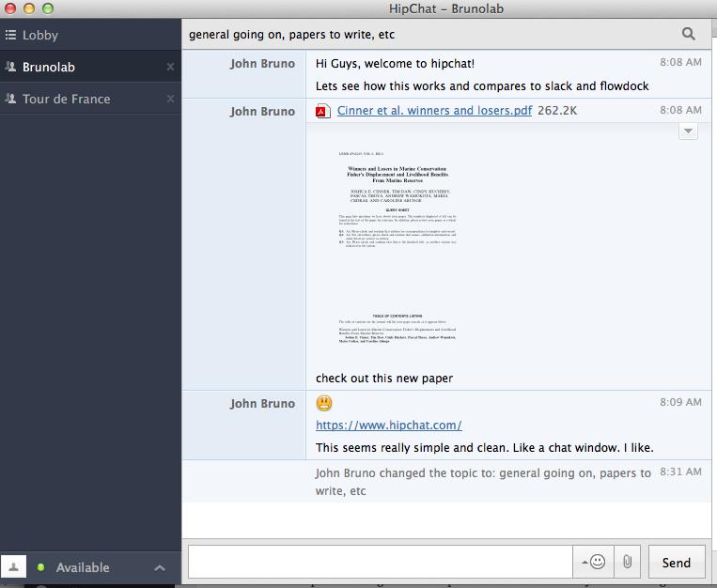
Task: Close the Tour de France room tab
Action: 170,99
